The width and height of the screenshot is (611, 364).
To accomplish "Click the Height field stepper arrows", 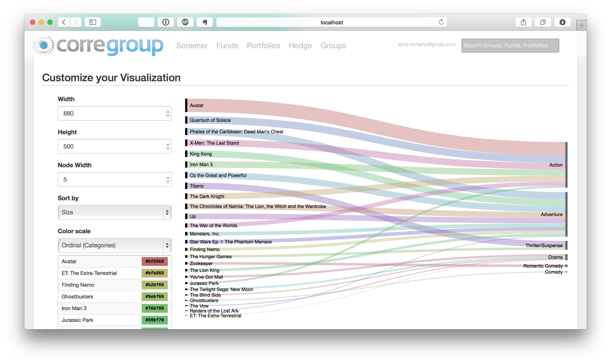I will coord(168,147).
